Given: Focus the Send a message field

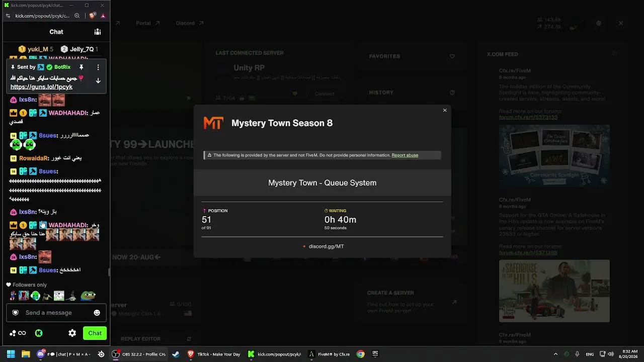Looking at the screenshot, I should point(56,313).
